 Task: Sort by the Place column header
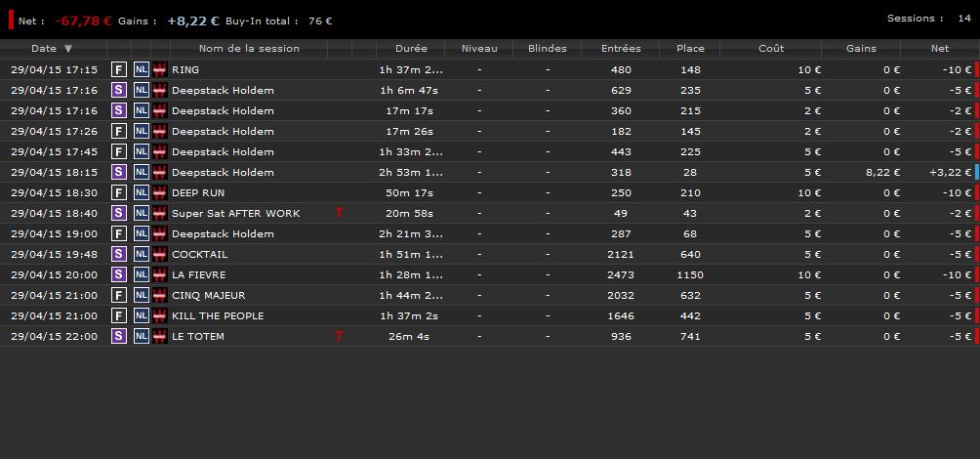690,48
